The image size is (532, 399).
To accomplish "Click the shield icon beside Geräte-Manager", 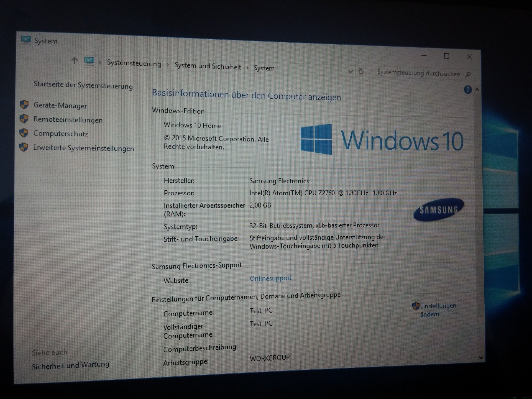I will coord(24,104).
